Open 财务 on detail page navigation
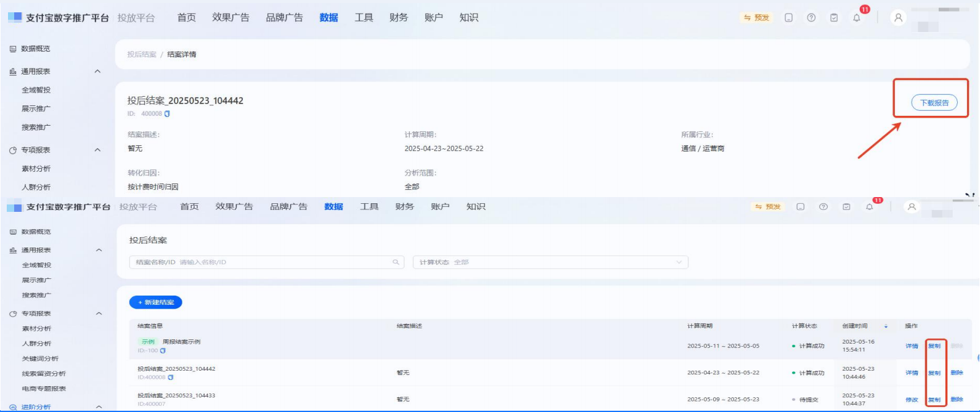 399,17
